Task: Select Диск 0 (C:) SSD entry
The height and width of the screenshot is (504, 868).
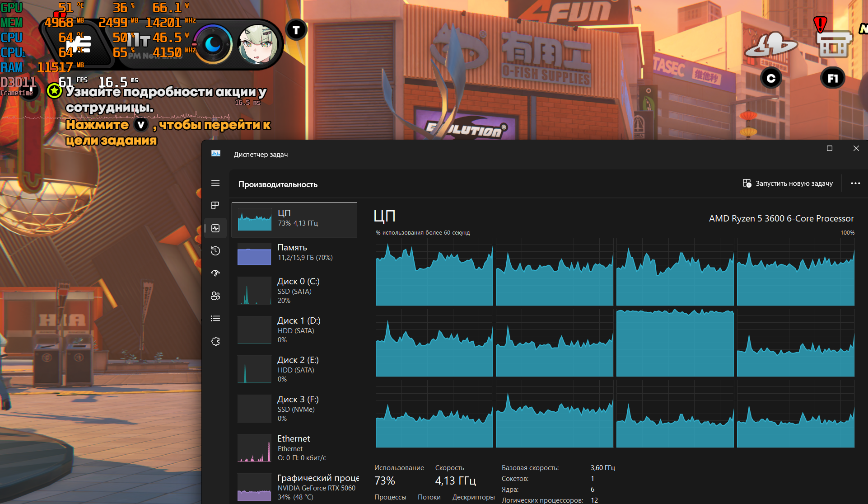Action: coord(294,291)
